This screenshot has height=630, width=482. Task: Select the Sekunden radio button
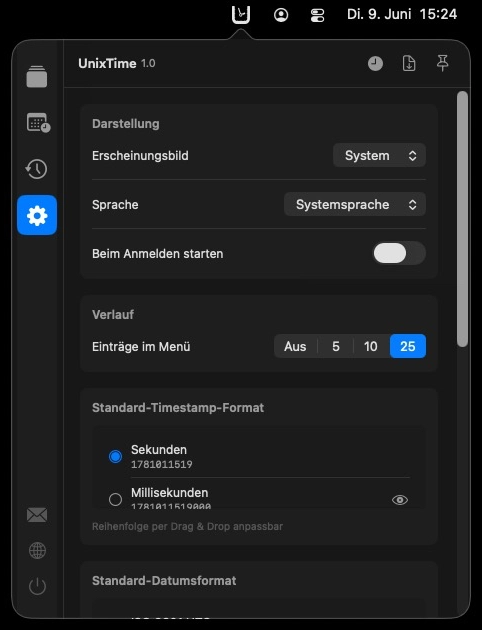[x=115, y=456]
